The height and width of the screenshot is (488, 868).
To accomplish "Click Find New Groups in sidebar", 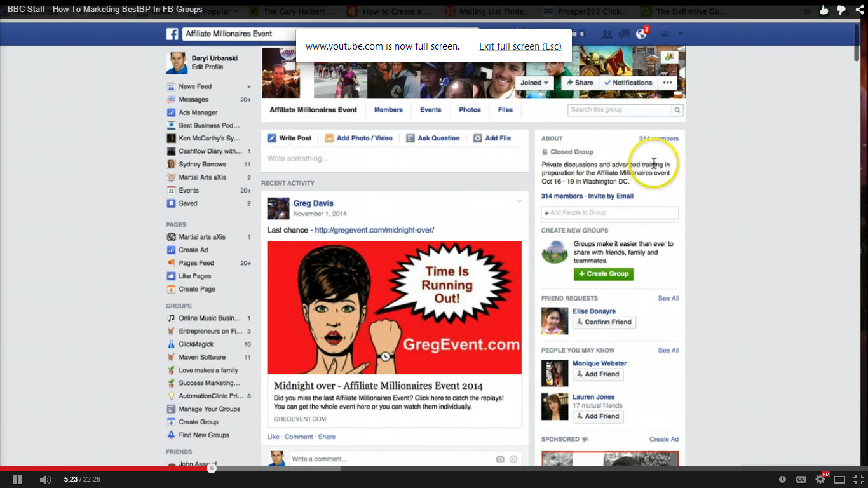I will coord(203,435).
